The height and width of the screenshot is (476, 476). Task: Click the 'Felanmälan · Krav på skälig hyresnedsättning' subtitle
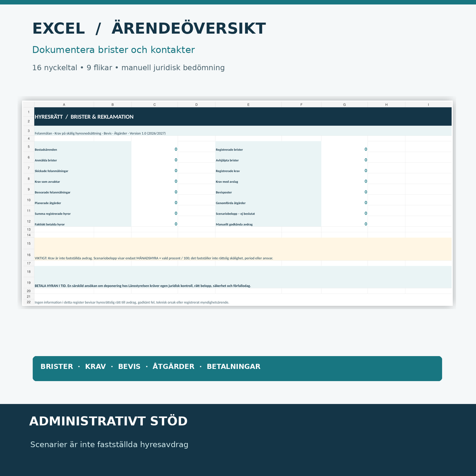100,133
